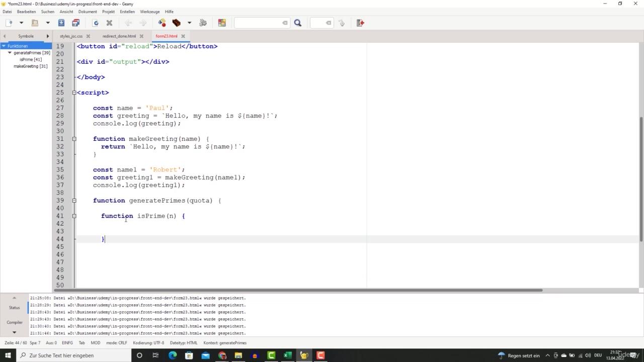Save all open files icon
This screenshot has width=644, height=362.
75,23
